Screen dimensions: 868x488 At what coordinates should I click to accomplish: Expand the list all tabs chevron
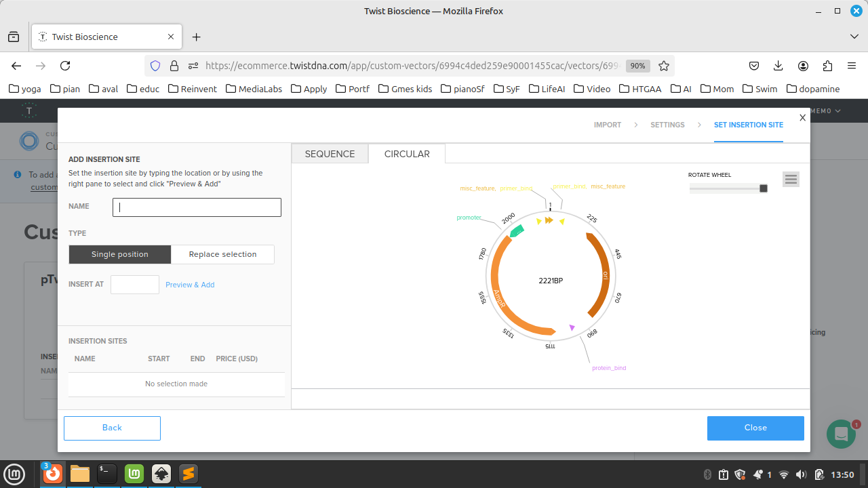click(854, 37)
